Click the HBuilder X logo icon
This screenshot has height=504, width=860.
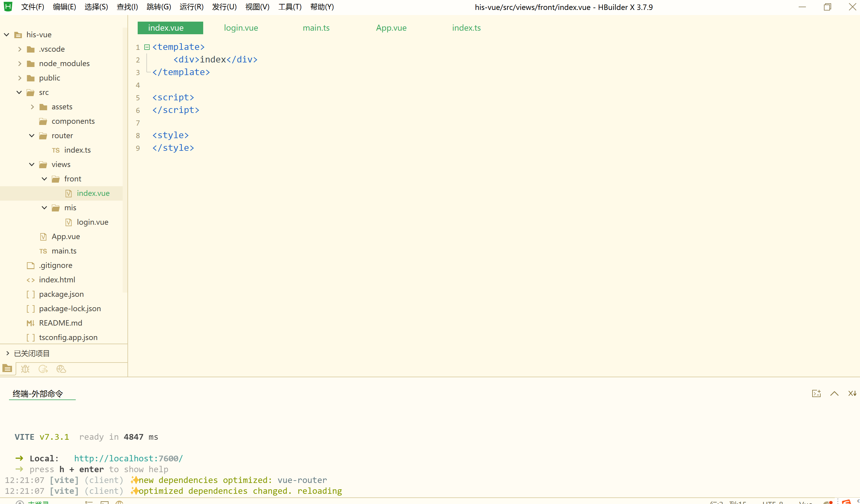pos(8,7)
